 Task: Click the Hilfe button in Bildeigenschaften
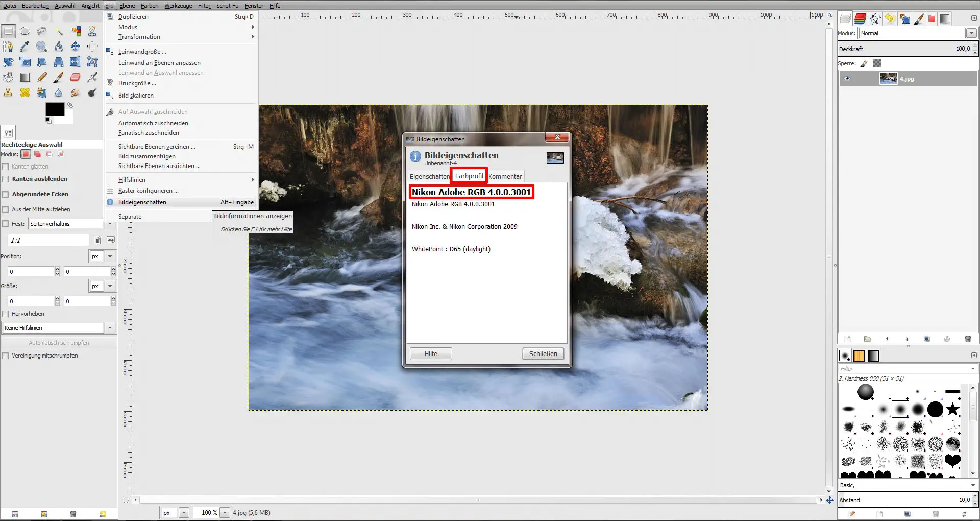point(430,353)
